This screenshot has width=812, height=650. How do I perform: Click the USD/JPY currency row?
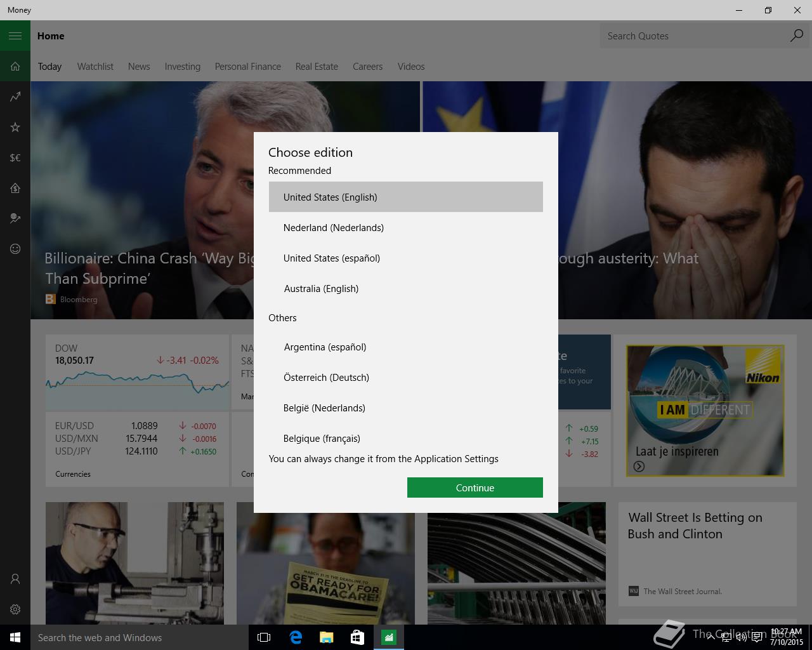click(x=136, y=451)
